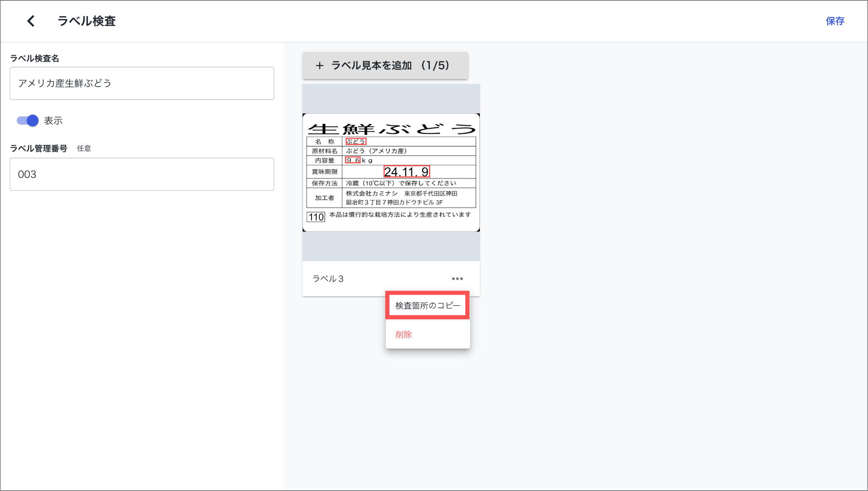
Task: Toggle the 表示 switch off
Action: [28, 121]
